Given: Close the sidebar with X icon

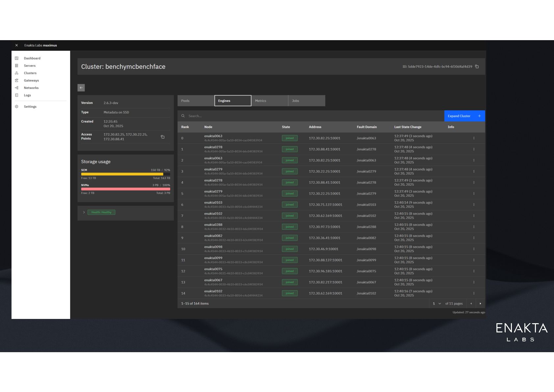Looking at the screenshot, I should pyautogui.click(x=16, y=45).
